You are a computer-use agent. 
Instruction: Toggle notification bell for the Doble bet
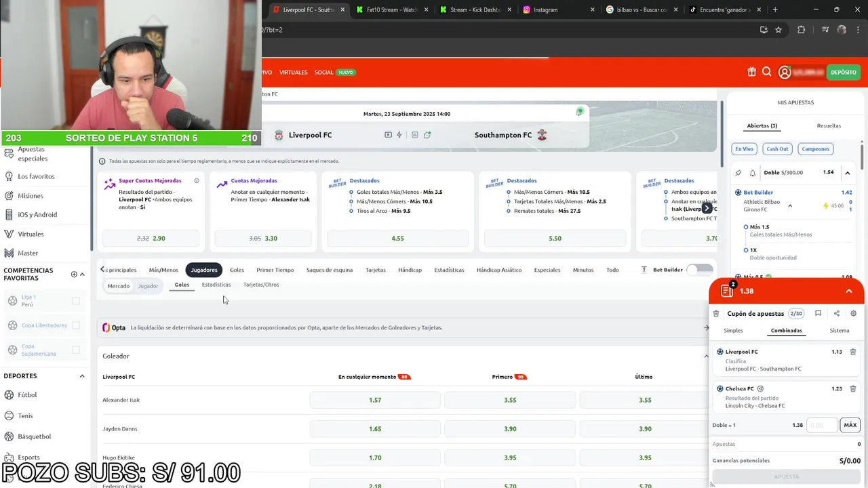[752, 173]
